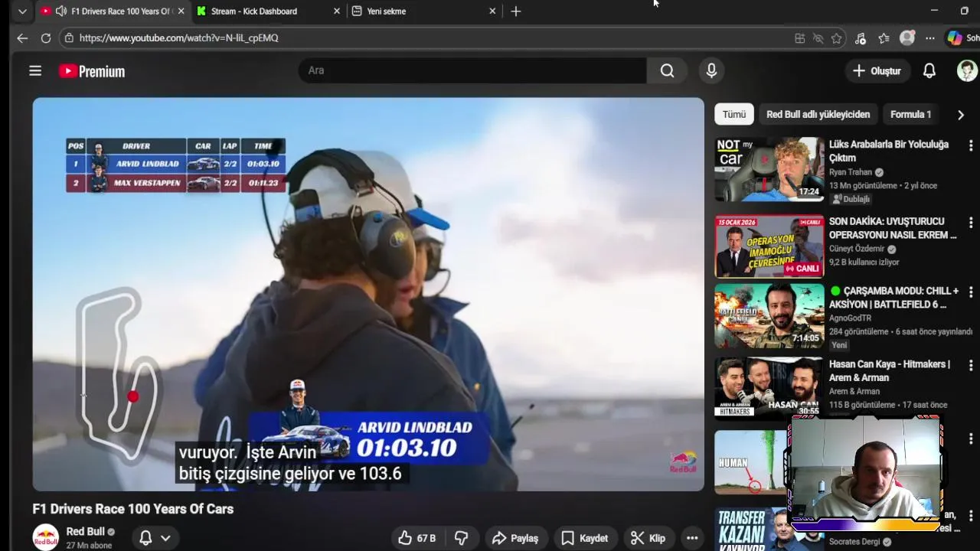
Task: Click the tracking prevention eye icon
Action: point(818,38)
